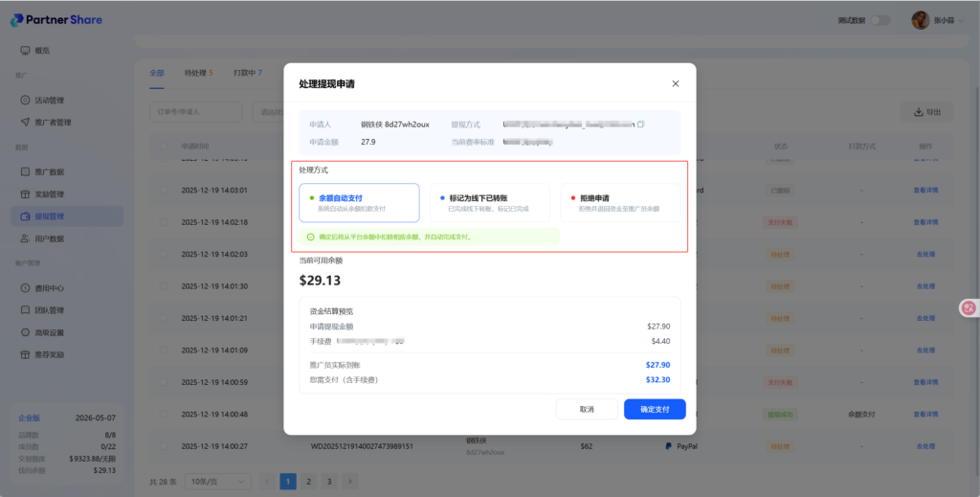Click the 确定支付 button
Image resolution: width=980 pixels, height=497 pixels.
655,409
